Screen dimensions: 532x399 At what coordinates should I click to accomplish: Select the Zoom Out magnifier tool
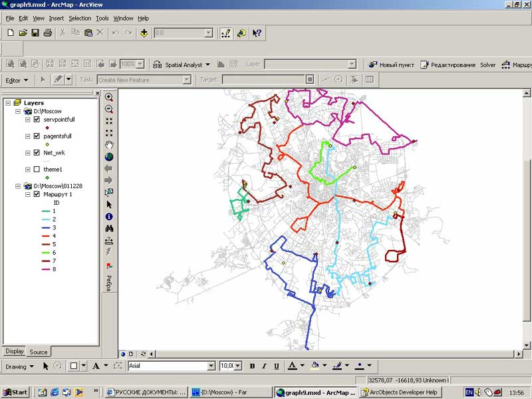pos(109,109)
